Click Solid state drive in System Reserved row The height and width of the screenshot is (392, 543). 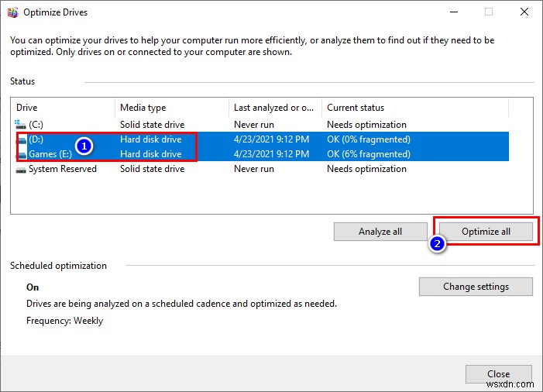point(152,169)
